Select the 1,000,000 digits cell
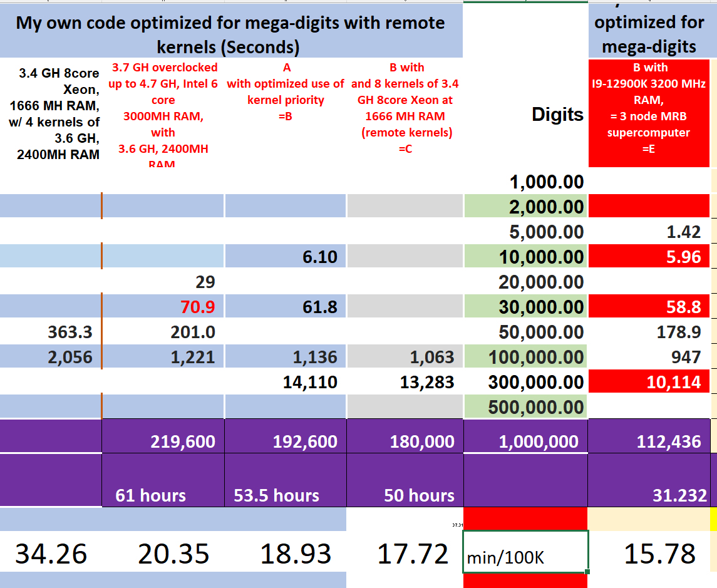717x588 pixels. (x=525, y=441)
